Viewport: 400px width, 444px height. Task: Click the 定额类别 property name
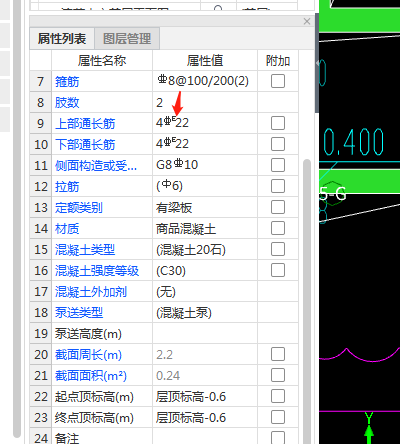79,207
